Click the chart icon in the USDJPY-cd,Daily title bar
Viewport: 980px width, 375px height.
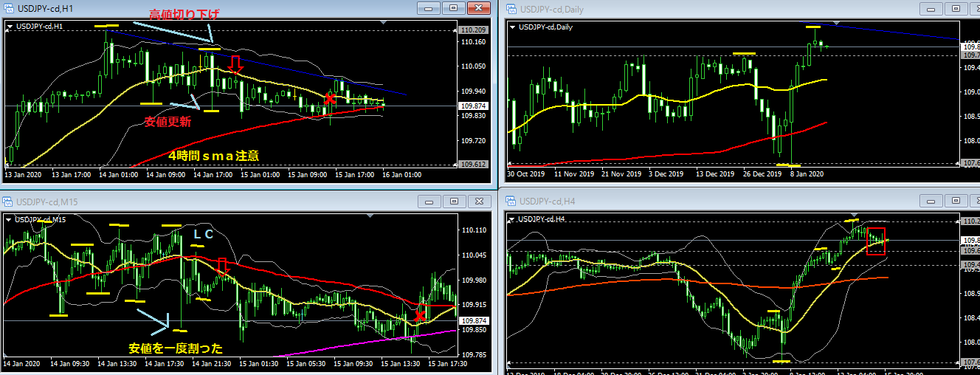[x=511, y=9]
